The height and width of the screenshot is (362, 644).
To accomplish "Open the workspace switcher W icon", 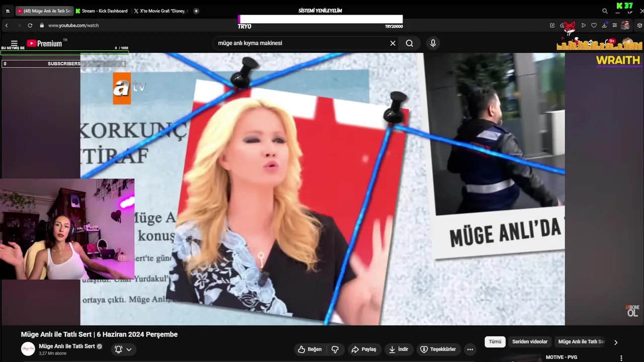I will pyautogui.click(x=8, y=11).
